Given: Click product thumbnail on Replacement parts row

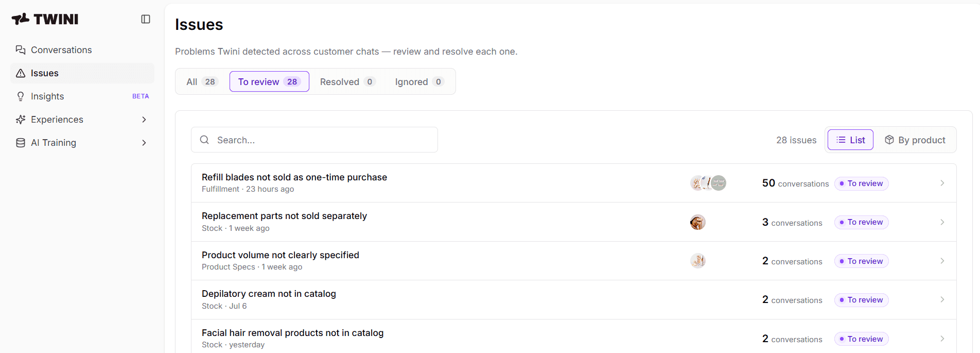Looking at the screenshot, I should coord(698,222).
